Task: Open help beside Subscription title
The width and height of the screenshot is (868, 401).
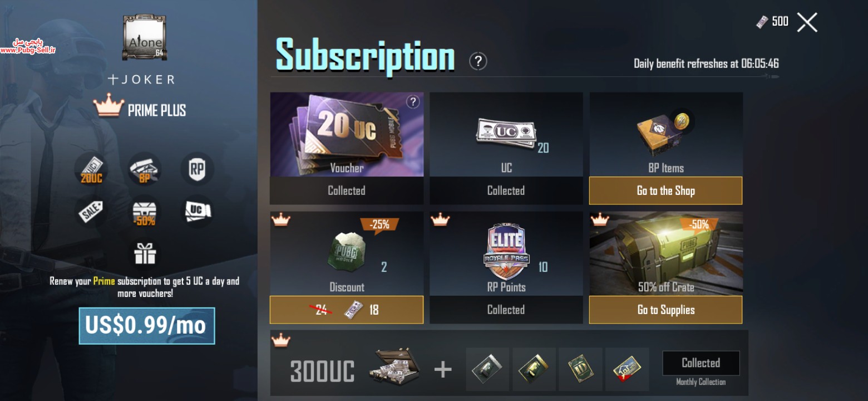Action: click(x=478, y=61)
